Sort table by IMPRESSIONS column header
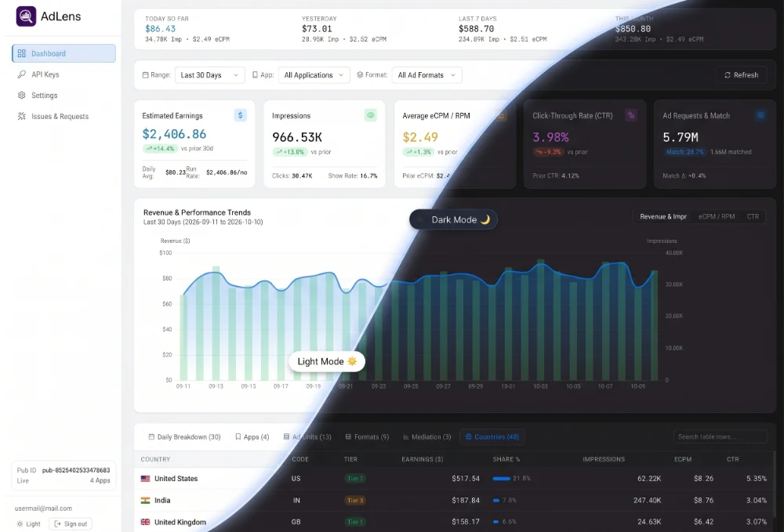 point(604,459)
